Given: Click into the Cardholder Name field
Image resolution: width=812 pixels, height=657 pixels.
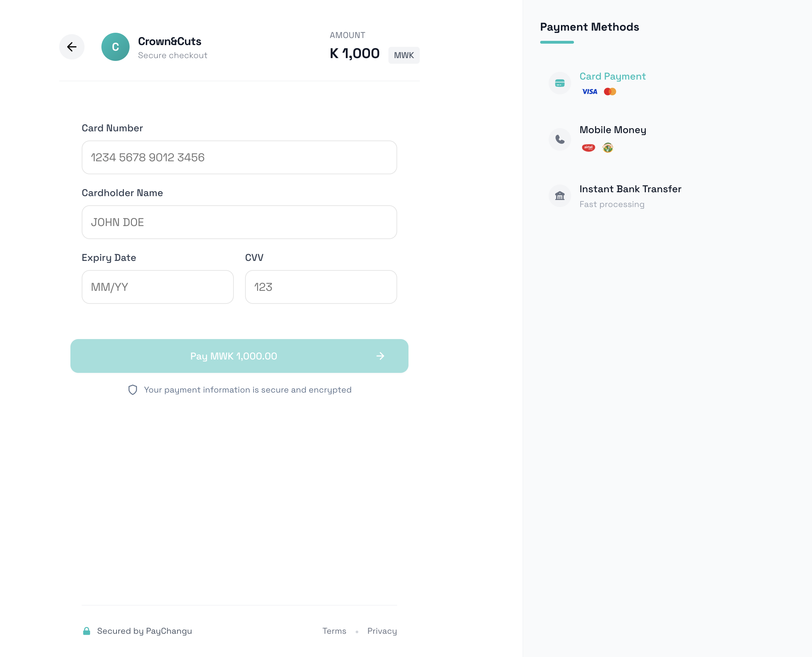Looking at the screenshot, I should point(239,222).
